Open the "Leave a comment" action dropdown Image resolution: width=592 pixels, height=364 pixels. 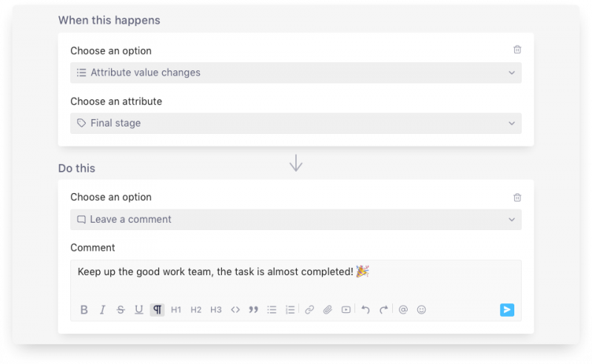click(295, 220)
